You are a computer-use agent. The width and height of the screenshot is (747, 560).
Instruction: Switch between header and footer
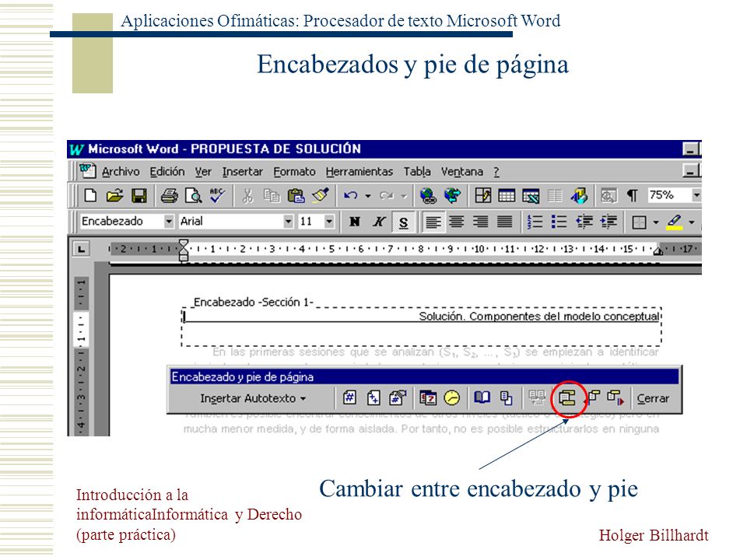coord(567,398)
